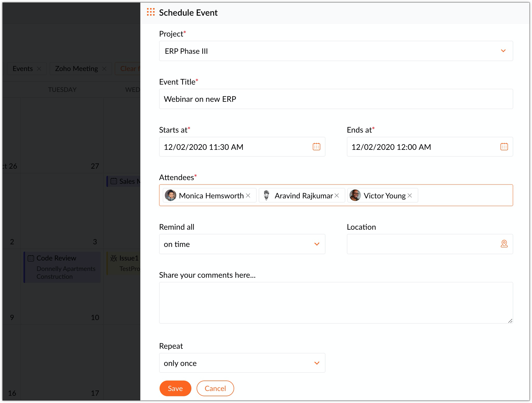Open the Remind all dropdown
Image resolution: width=532 pixels, height=403 pixels.
pos(317,244)
